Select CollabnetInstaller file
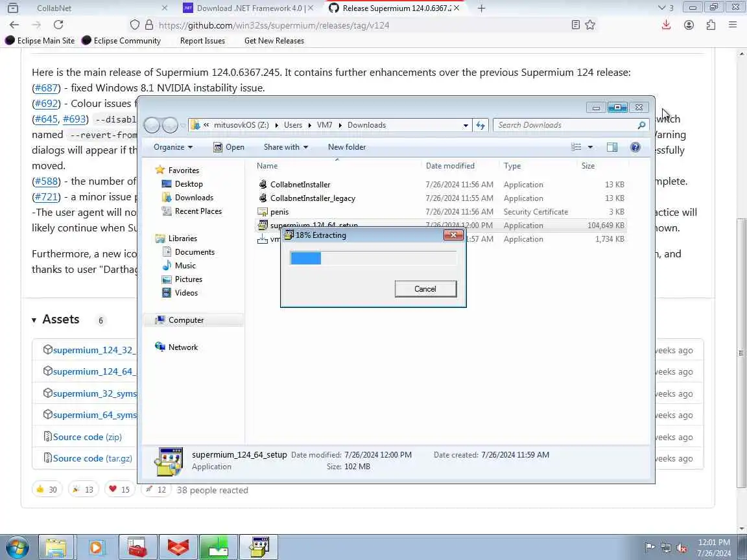The image size is (747, 560). 300,185
